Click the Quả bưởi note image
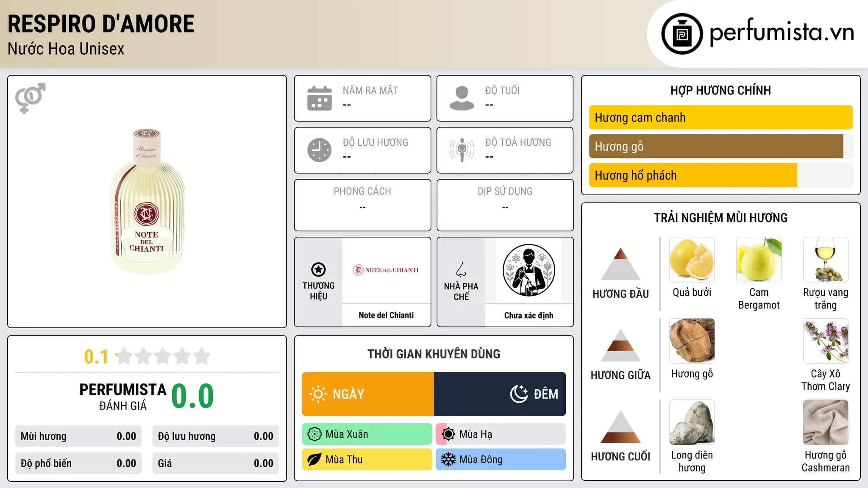This screenshot has height=488, width=868. click(692, 260)
